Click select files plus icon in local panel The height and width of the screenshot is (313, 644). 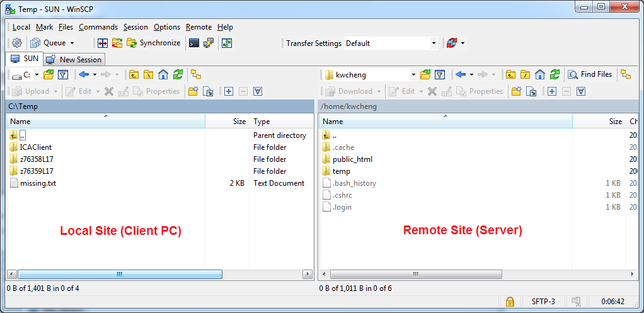coord(229,91)
